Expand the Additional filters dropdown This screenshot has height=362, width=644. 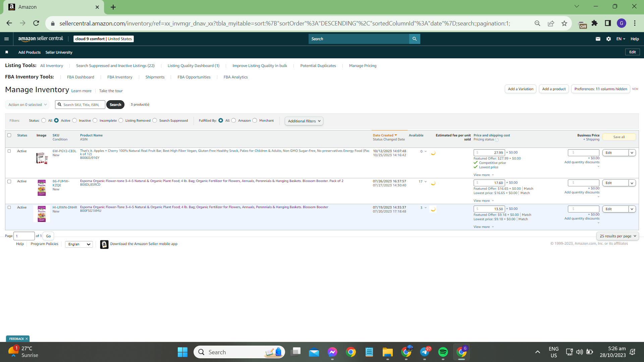click(x=304, y=121)
